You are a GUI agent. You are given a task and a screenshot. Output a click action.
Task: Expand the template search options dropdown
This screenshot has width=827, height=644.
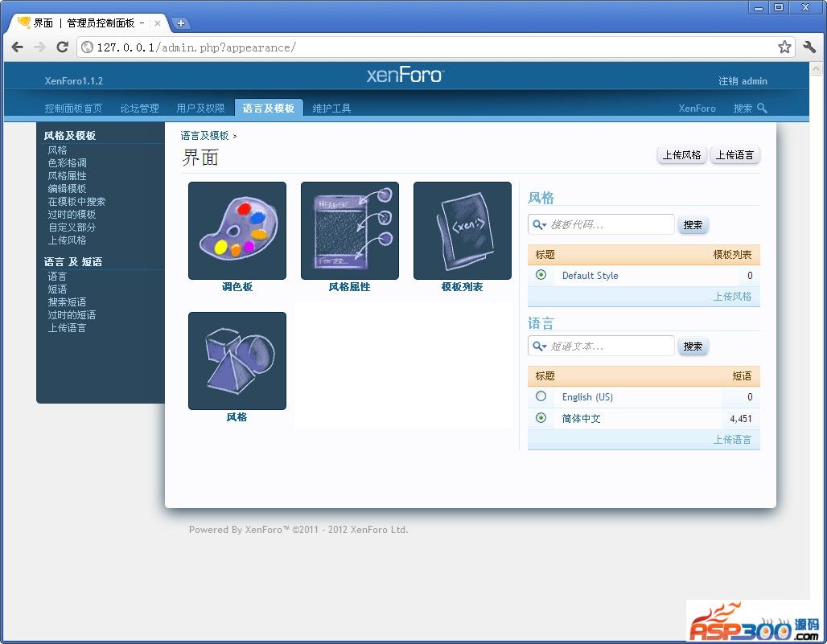point(539,225)
